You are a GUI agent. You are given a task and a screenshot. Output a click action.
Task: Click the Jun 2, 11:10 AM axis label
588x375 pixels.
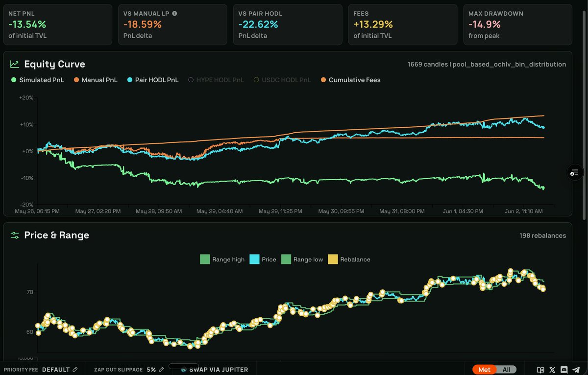click(x=524, y=211)
